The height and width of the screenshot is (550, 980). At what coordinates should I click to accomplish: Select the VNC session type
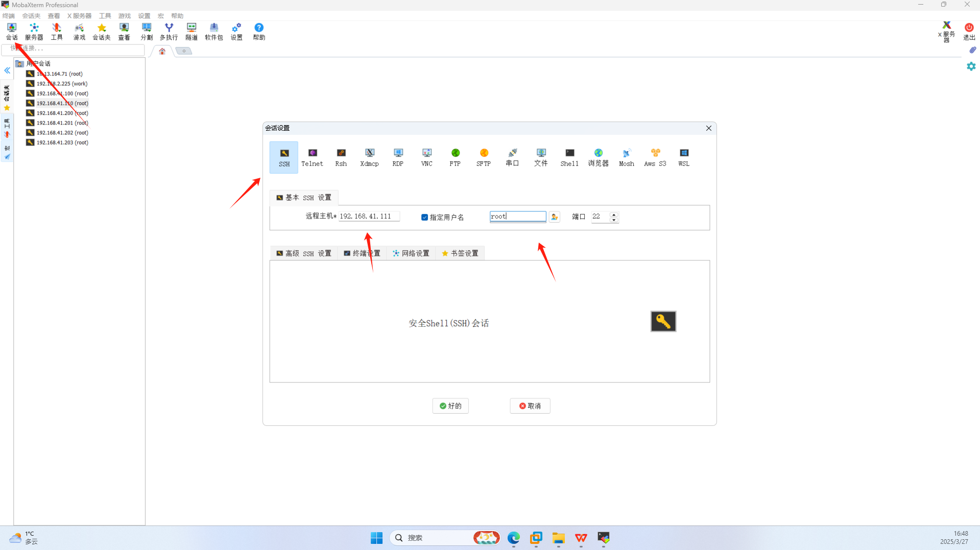tap(426, 157)
